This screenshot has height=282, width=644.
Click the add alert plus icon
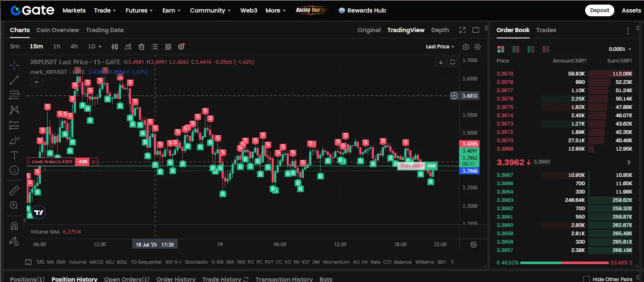click(182, 47)
